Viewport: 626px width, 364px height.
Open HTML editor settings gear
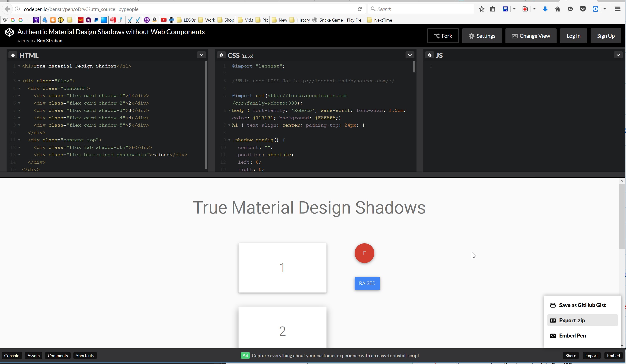[x=13, y=55]
